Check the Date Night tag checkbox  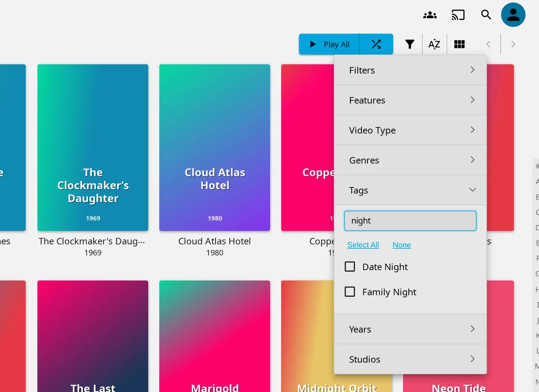(x=350, y=267)
